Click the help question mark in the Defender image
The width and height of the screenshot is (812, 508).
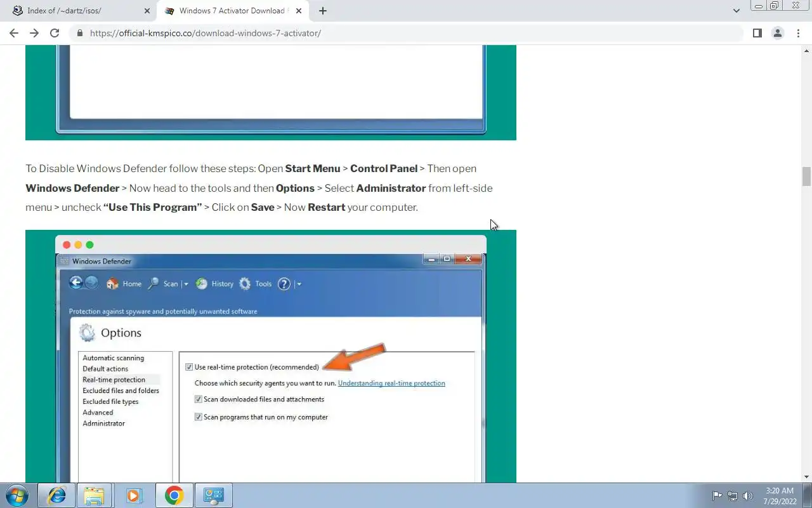284,284
